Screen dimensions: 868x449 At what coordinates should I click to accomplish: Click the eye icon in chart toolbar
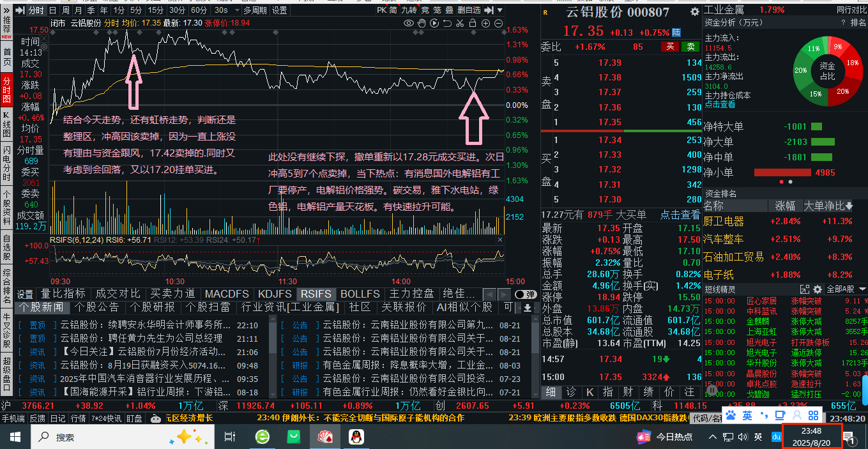click(409, 23)
